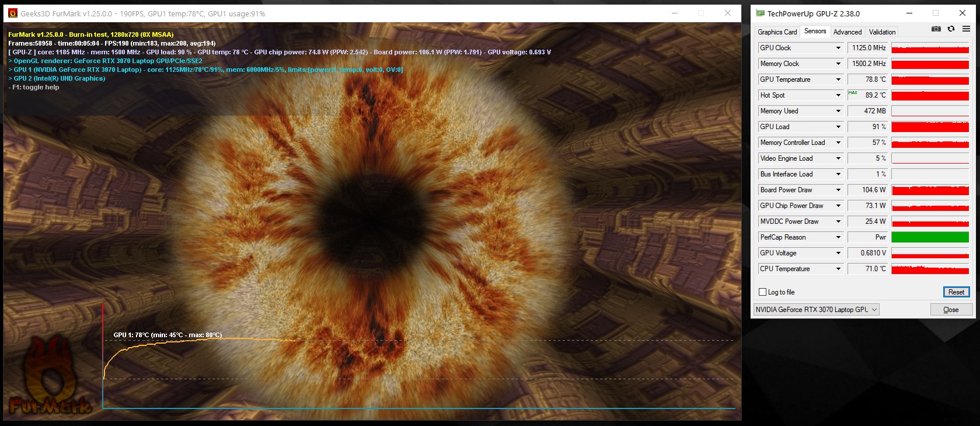
Task: Click the GPU Voltage value 0.6810 V
Action: click(x=867, y=253)
